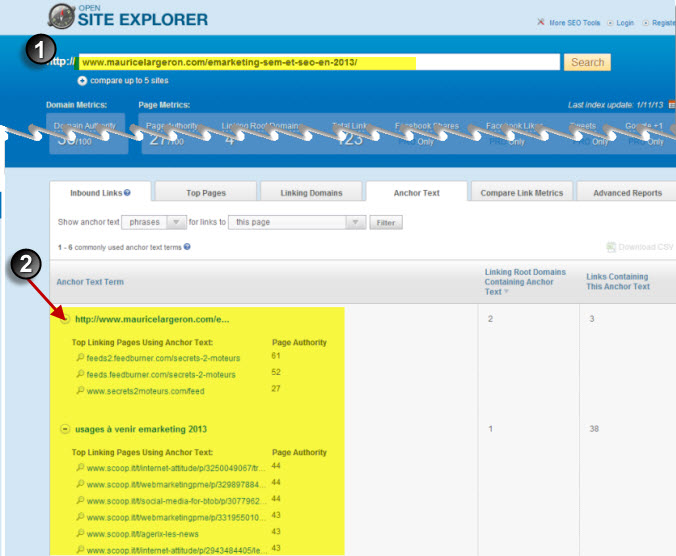Viewport: 676px width, 556px height.
Task: Open help icon beside commonly used anchor text terms
Action: pyautogui.click(x=187, y=247)
